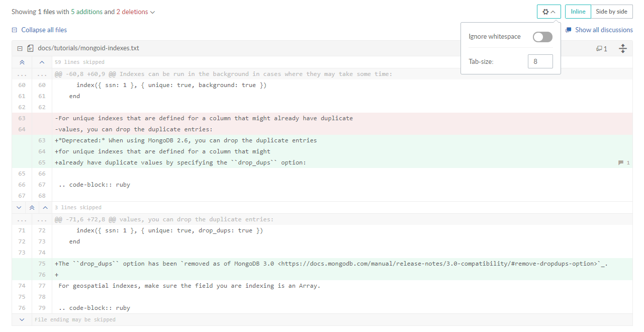Switch diff view to Side by side
The height and width of the screenshot is (332, 644).
[x=611, y=12]
